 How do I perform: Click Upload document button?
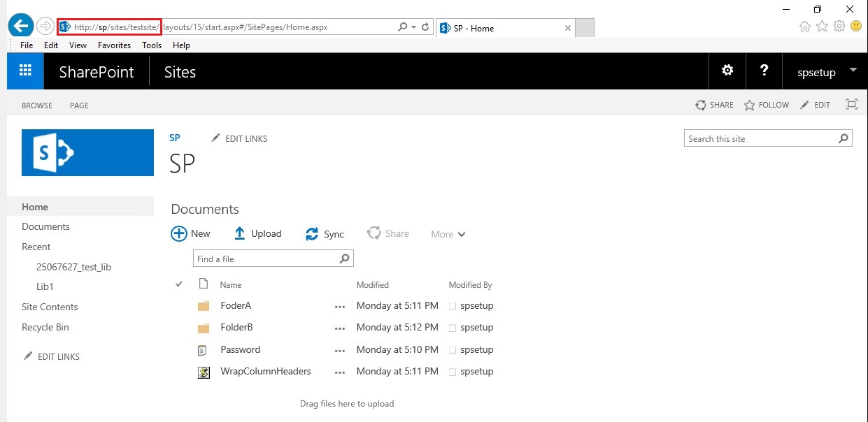click(x=257, y=233)
